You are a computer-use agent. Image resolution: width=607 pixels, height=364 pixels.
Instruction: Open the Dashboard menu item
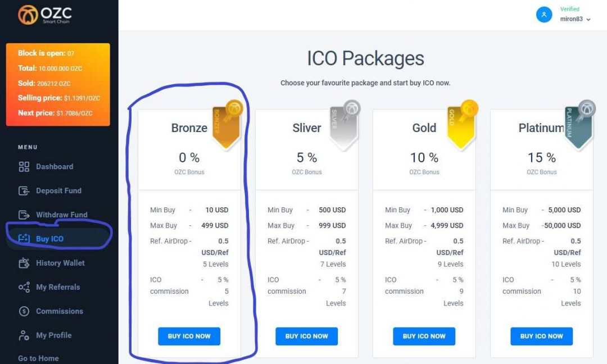(x=55, y=167)
